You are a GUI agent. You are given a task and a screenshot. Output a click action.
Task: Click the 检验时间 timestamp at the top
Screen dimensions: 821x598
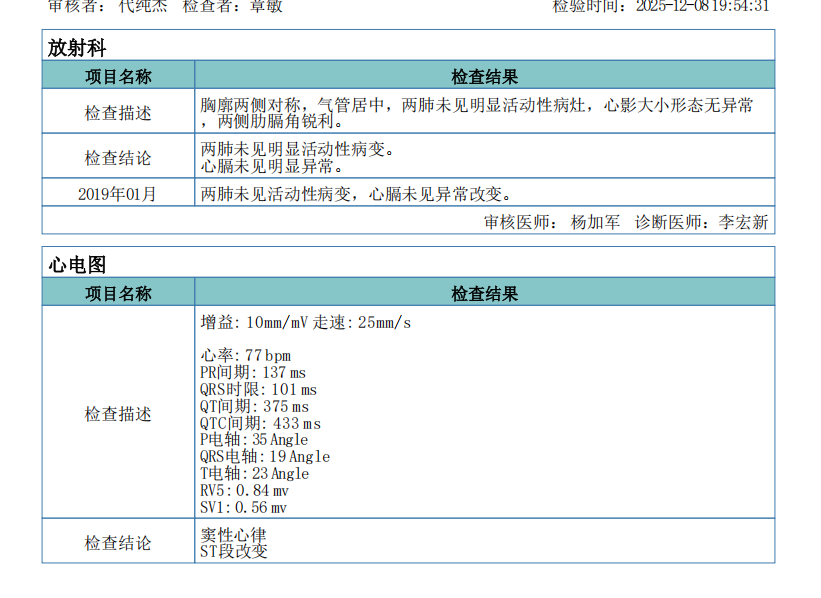(660, 6)
